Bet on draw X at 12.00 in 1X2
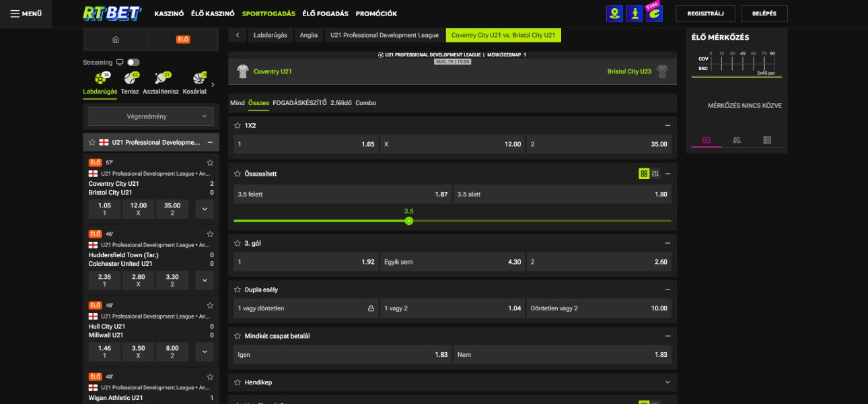The image size is (868, 404). 452,144
